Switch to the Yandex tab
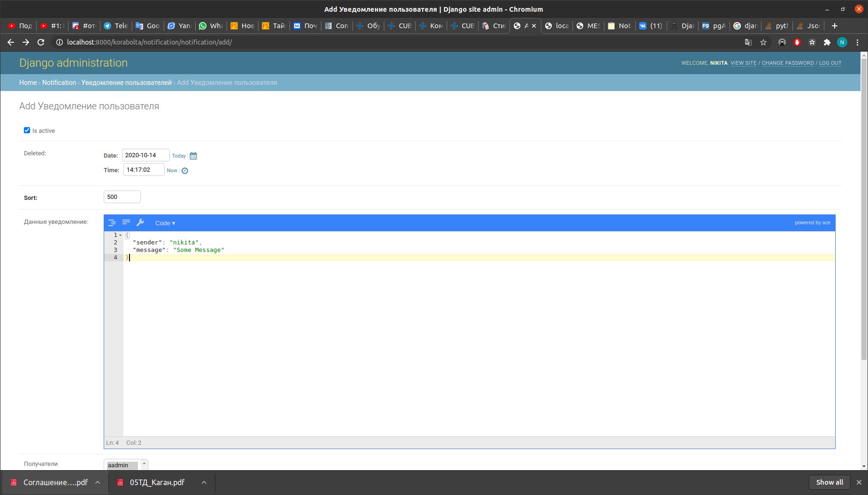This screenshot has height=495, width=868. click(x=179, y=26)
